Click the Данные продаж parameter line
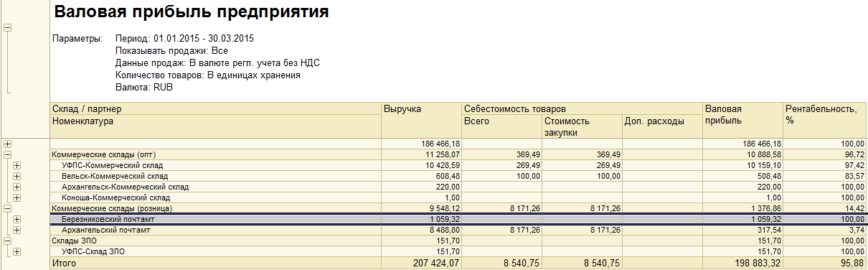868x270 pixels. [217, 62]
